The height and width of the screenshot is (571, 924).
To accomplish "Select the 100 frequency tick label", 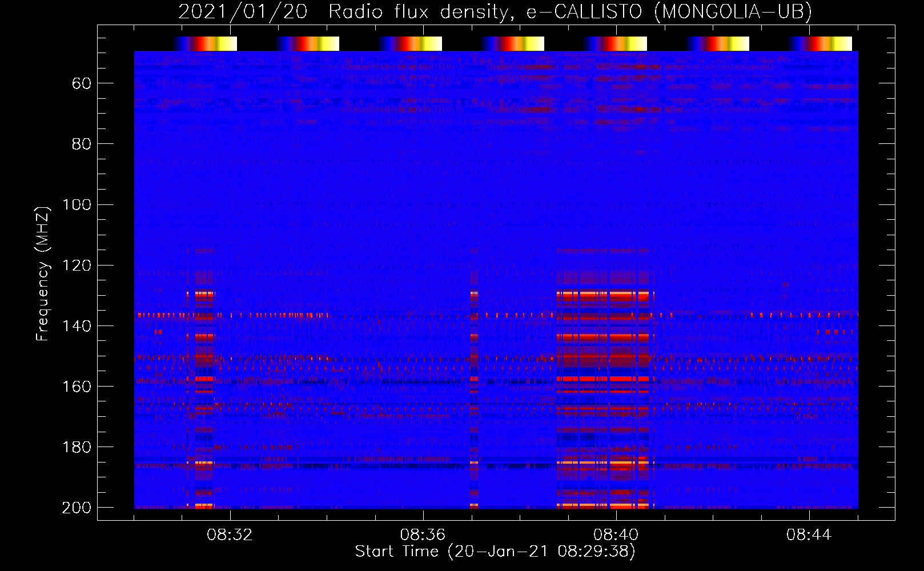I will tap(77, 204).
